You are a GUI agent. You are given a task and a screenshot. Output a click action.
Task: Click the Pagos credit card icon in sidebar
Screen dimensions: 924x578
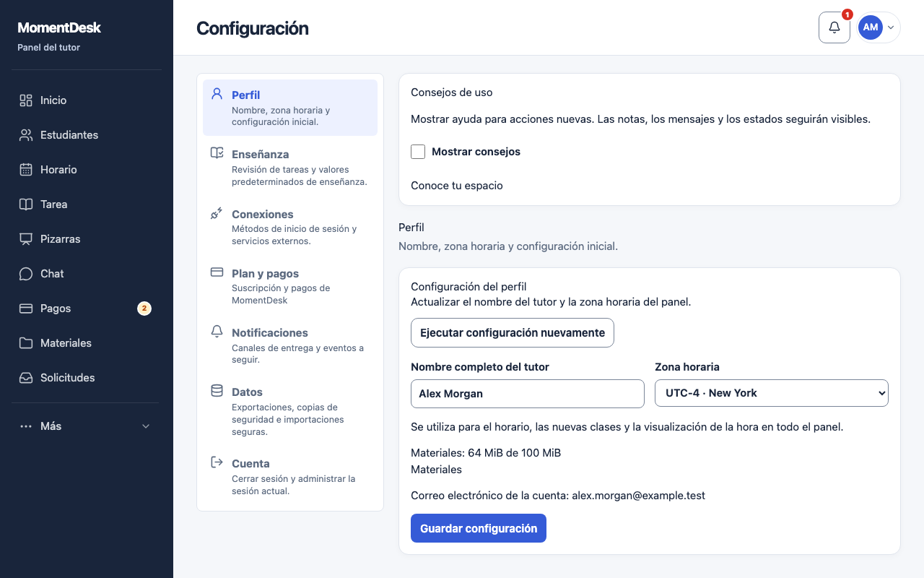tap(26, 309)
